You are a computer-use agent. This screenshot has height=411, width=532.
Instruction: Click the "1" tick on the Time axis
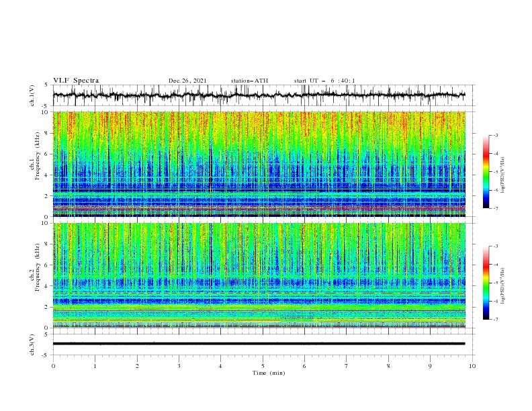[95, 366]
